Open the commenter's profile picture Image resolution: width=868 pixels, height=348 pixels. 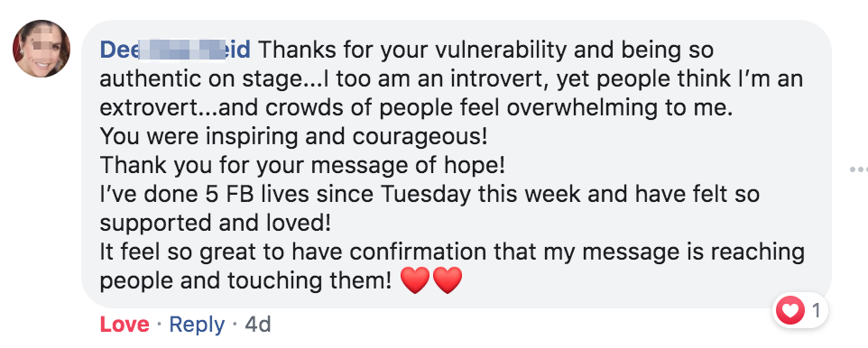tap(41, 48)
